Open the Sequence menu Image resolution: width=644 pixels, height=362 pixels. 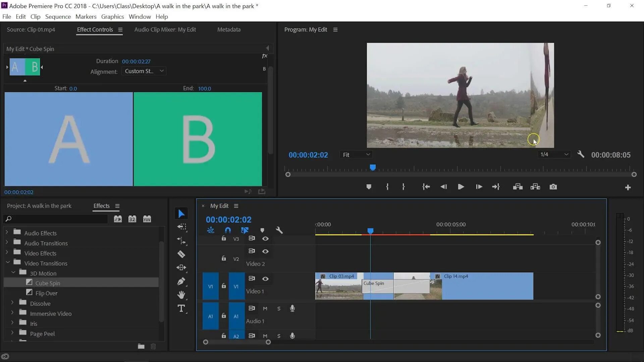58,17
